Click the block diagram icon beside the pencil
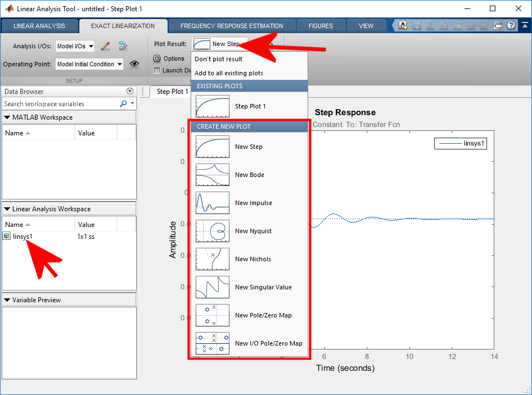The width and height of the screenshot is (532, 395). (123, 46)
